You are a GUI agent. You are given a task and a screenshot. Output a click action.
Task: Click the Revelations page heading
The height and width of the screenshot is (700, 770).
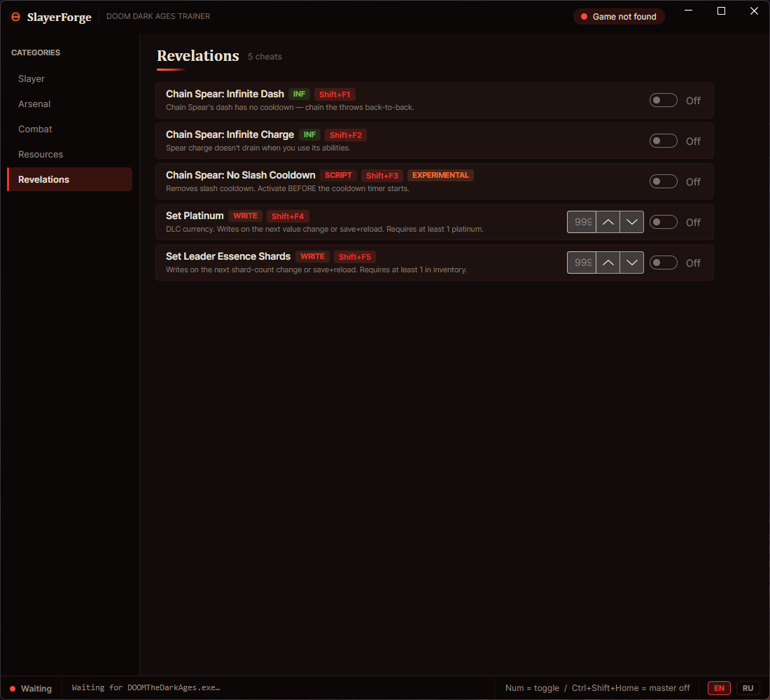(x=198, y=56)
